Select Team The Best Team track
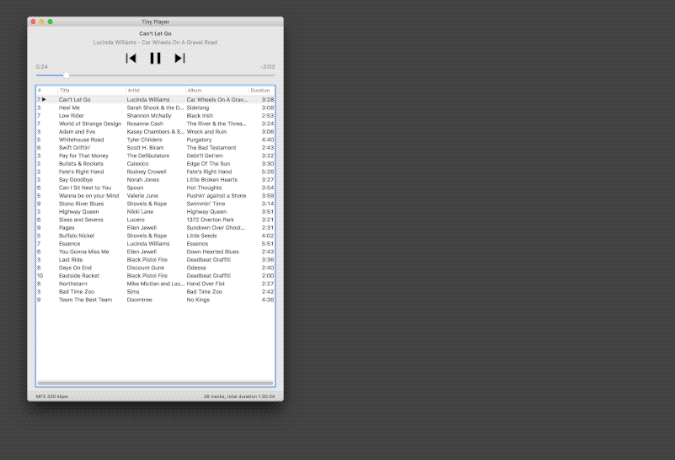This screenshot has width=675, height=460. pos(155,299)
